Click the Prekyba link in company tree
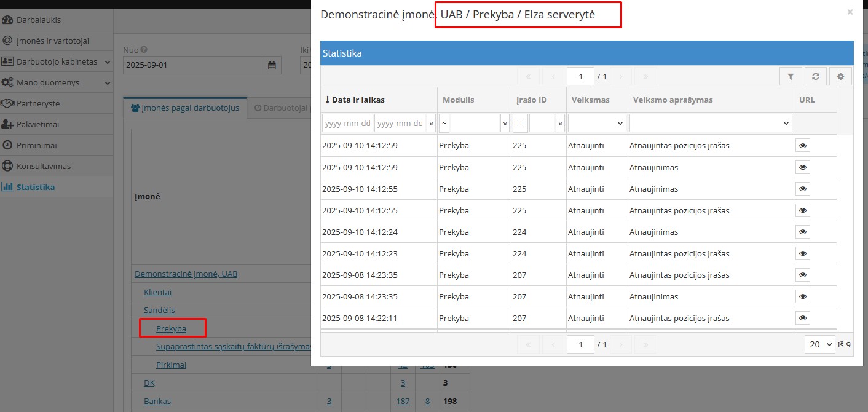The height and width of the screenshot is (412, 868). tap(171, 328)
